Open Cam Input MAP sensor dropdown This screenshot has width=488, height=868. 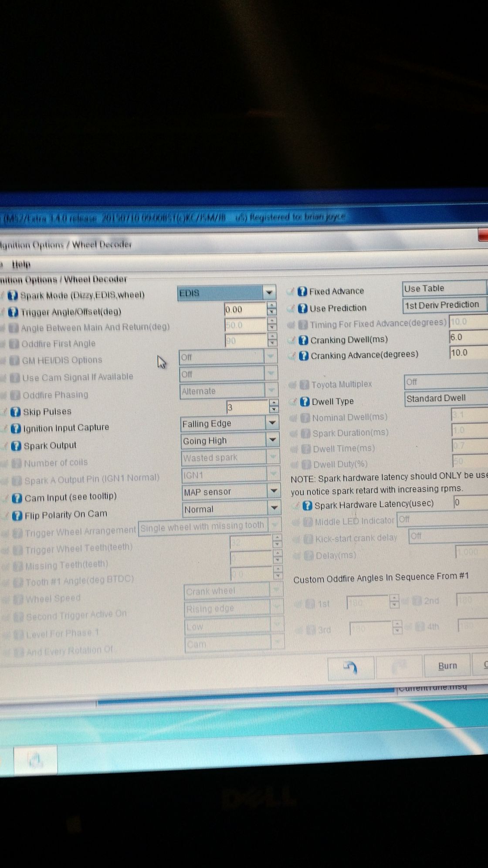pos(231,492)
